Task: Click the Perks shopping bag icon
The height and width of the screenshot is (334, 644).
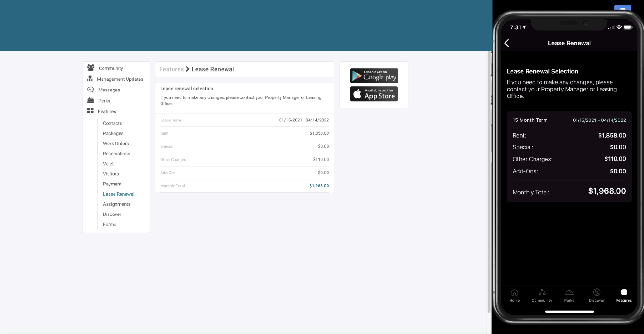Action: (x=91, y=100)
